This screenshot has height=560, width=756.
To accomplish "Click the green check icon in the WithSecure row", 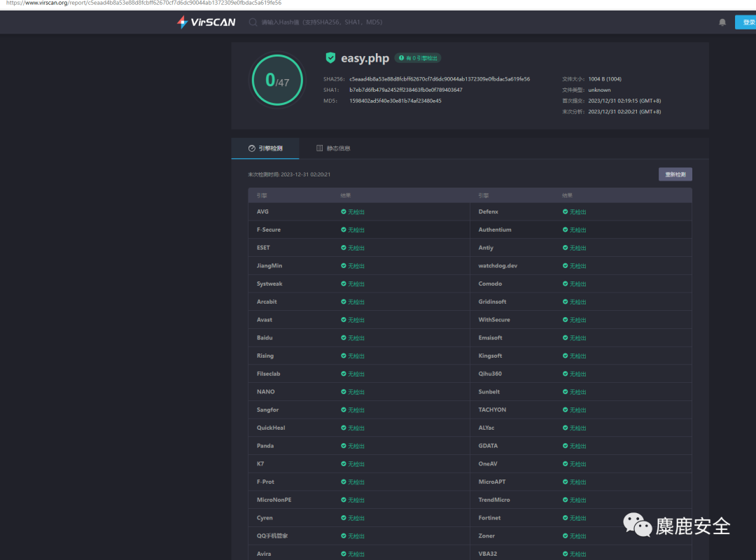I will [565, 320].
